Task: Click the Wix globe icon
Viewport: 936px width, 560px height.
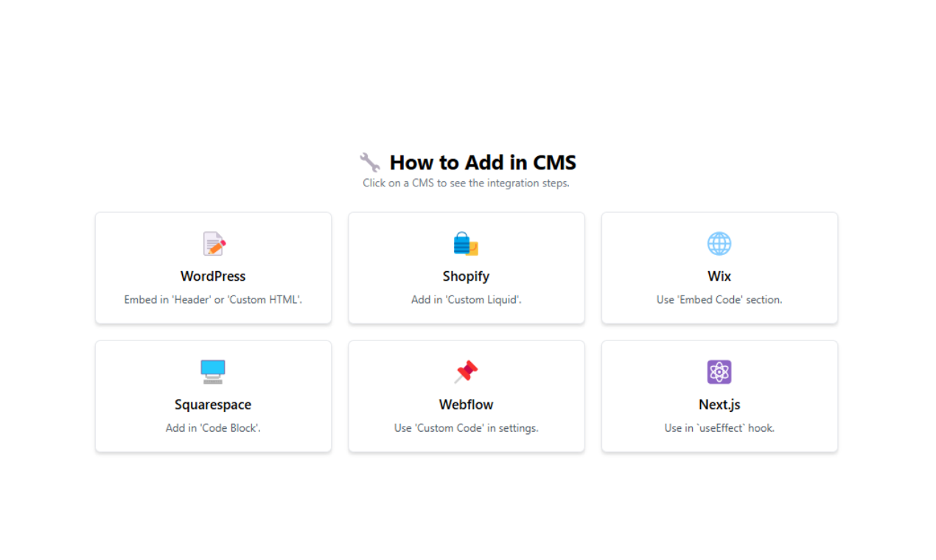Action: (x=719, y=244)
